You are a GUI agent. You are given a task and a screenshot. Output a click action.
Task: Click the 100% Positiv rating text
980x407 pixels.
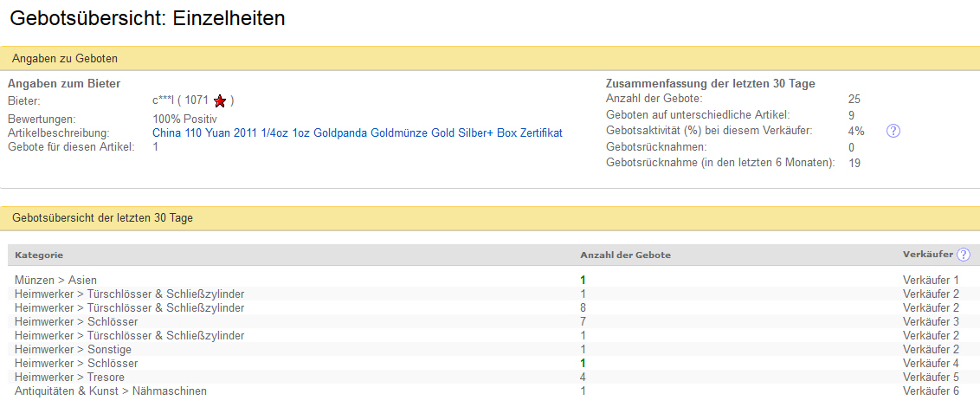pyautogui.click(x=184, y=119)
